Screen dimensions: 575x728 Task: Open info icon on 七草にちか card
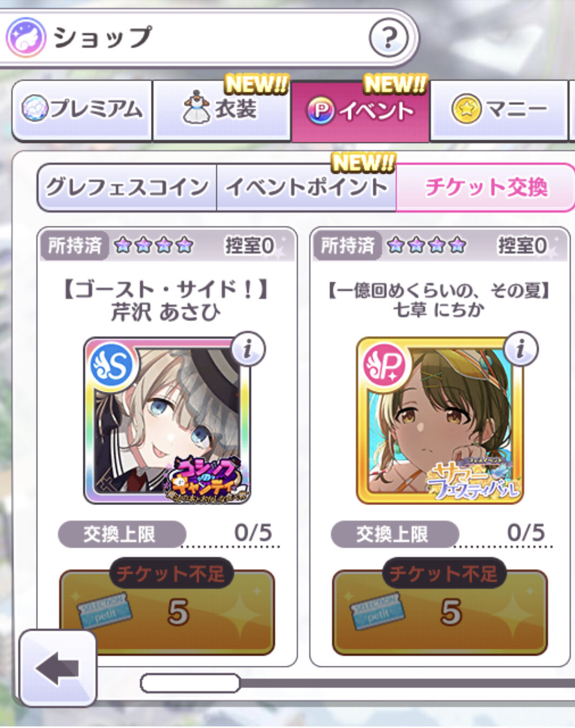click(520, 349)
